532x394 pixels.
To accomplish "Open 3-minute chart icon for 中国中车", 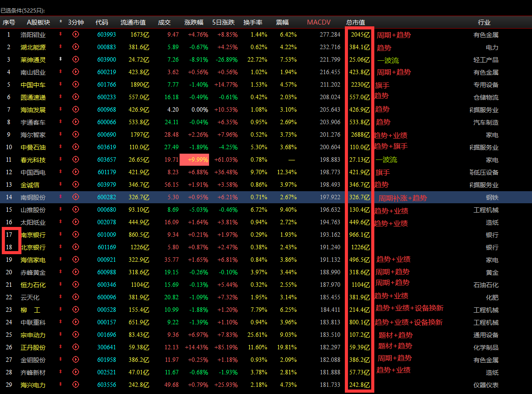I will click(75, 84).
